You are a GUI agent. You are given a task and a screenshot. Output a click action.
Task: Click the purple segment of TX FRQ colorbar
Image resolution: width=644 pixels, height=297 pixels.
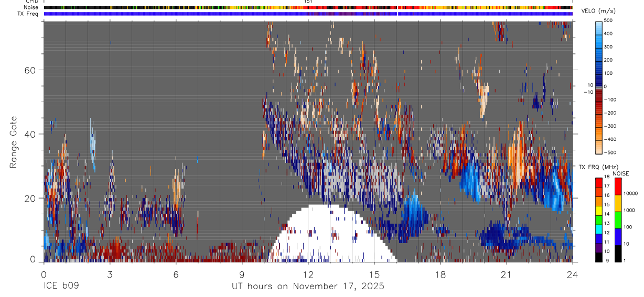[x=599, y=248]
